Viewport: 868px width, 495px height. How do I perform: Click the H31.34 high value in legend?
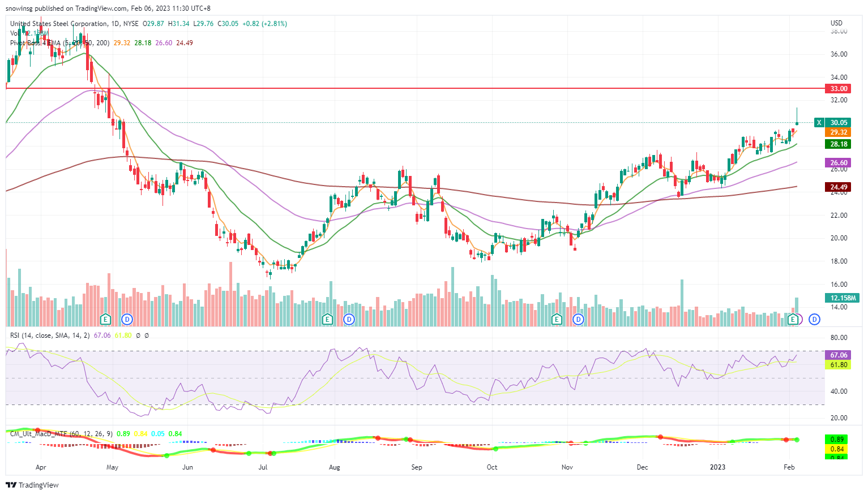tap(179, 24)
